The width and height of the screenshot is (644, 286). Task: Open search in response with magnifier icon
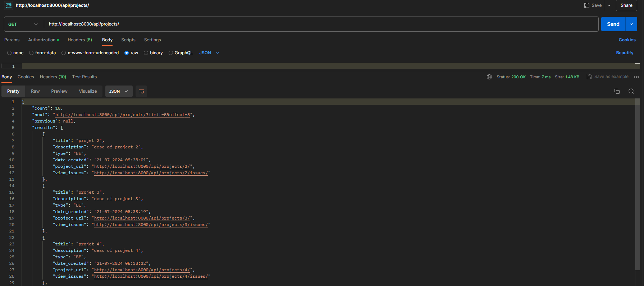[631, 91]
